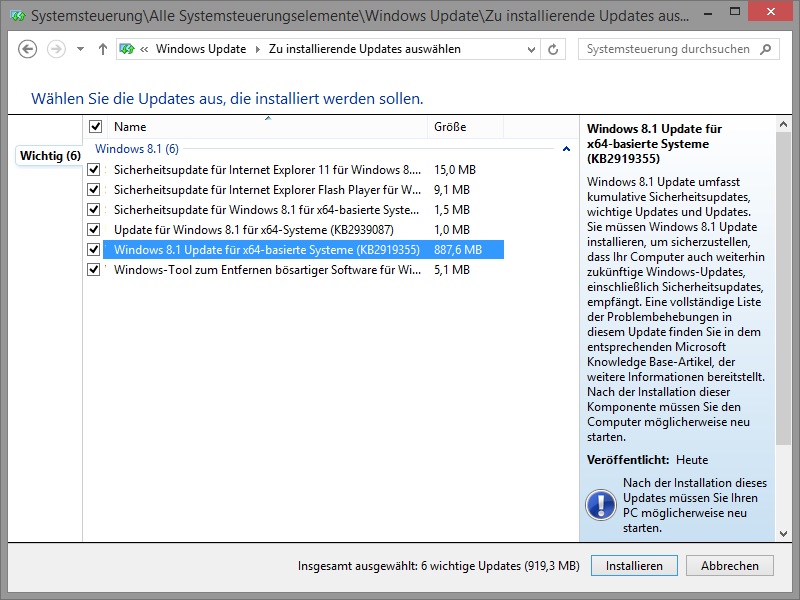Go up one level with up arrow
The width and height of the screenshot is (800, 600).
pyautogui.click(x=103, y=49)
